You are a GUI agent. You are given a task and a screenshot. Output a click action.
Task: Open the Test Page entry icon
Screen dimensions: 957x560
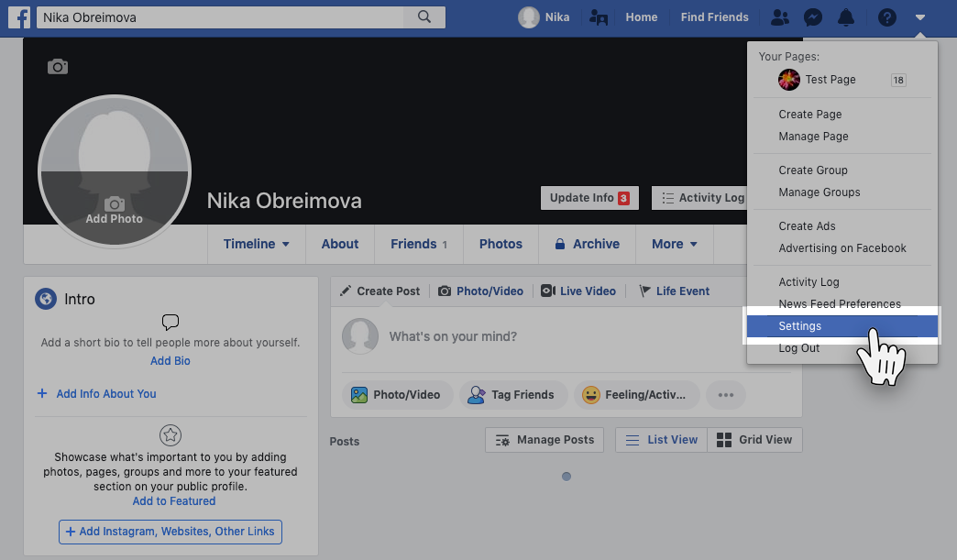[788, 80]
